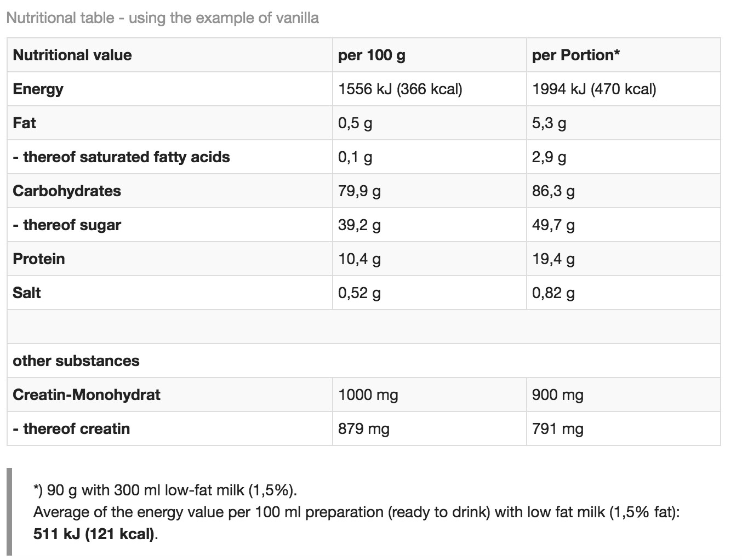The height and width of the screenshot is (560, 742).
Task: Select the Salt row label
Action: tap(27, 293)
